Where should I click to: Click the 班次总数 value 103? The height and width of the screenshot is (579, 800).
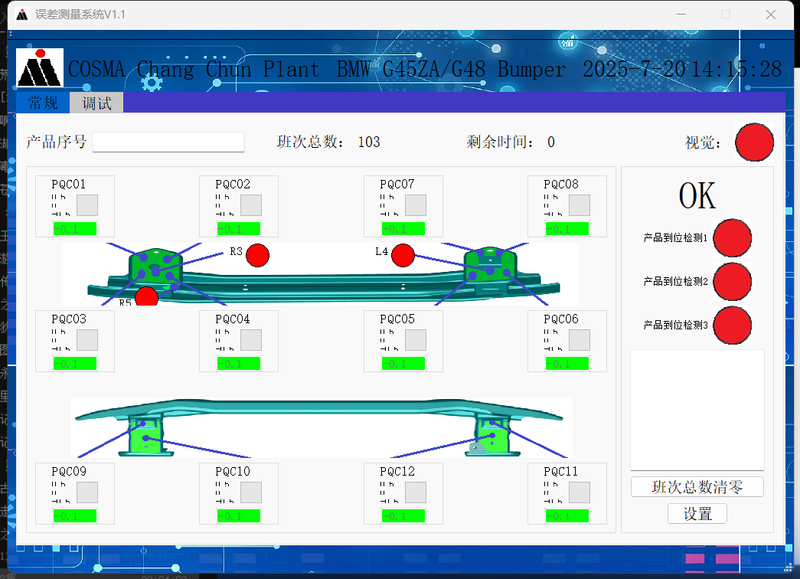pos(369,142)
